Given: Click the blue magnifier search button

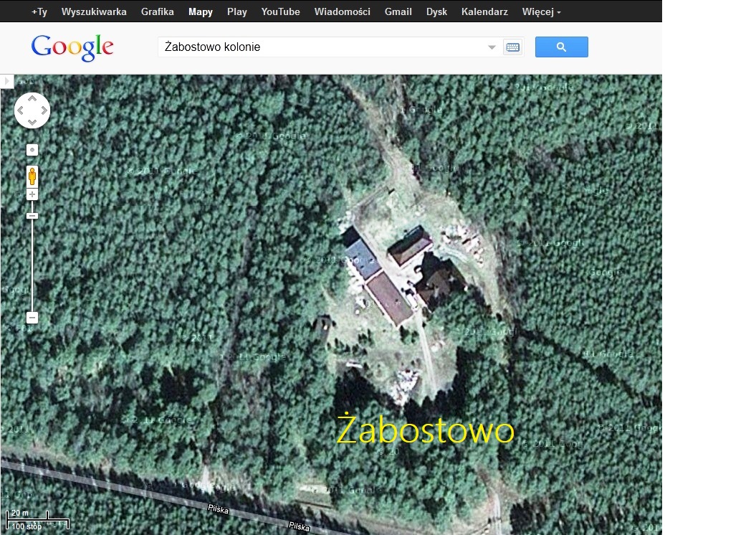Looking at the screenshot, I should click(561, 47).
